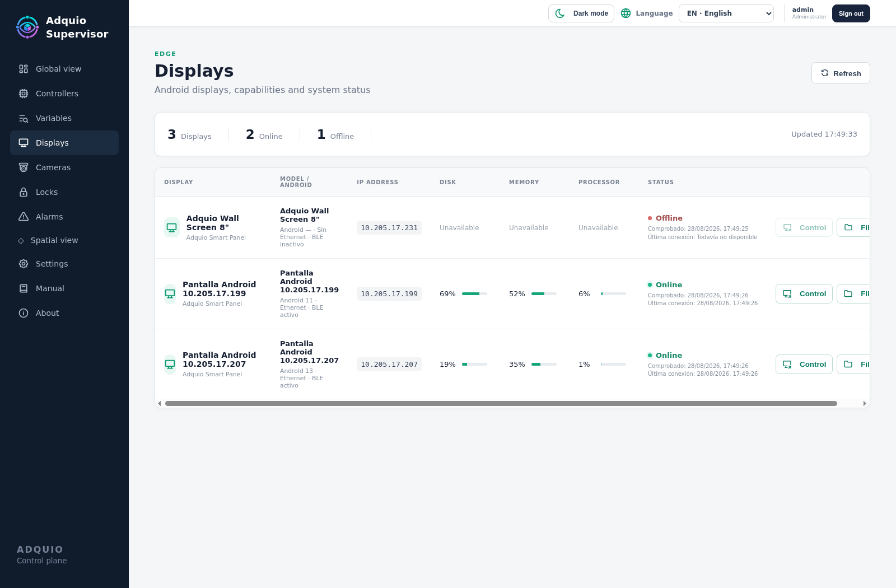Click processor usage bar showing 6%

pos(613,294)
